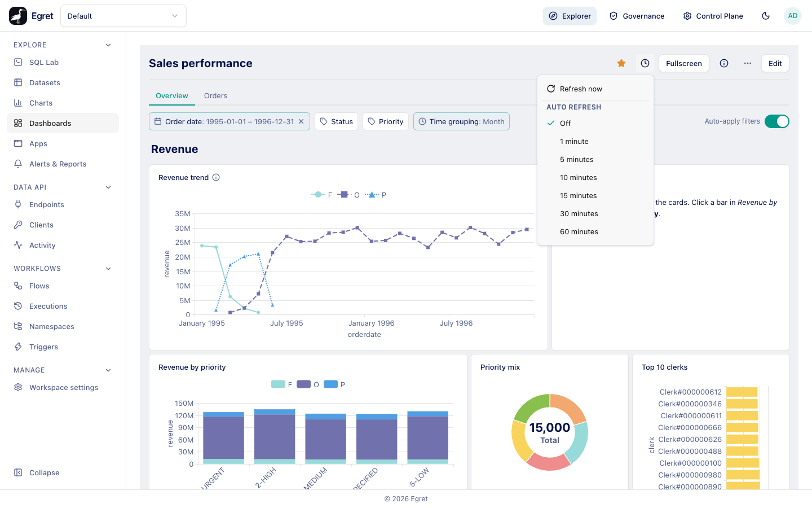Set auto refresh to 5 minutes

pyautogui.click(x=595, y=159)
